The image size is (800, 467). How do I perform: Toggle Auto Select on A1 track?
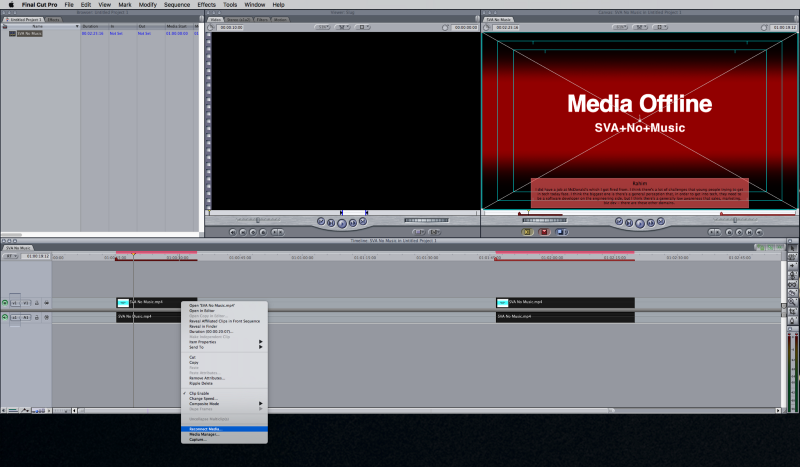tap(46, 317)
